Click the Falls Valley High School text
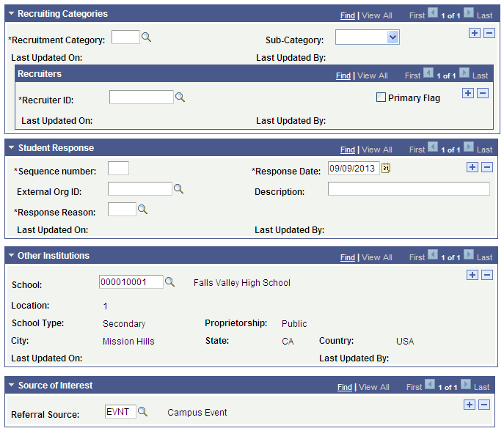The height and width of the screenshot is (431, 504). tap(241, 283)
